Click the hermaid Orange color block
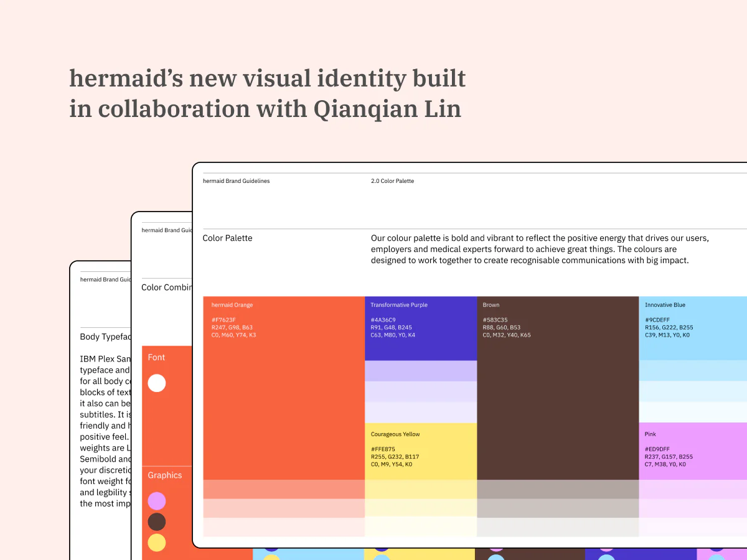The height and width of the screenshot is (560, 747). click(284, 388)
